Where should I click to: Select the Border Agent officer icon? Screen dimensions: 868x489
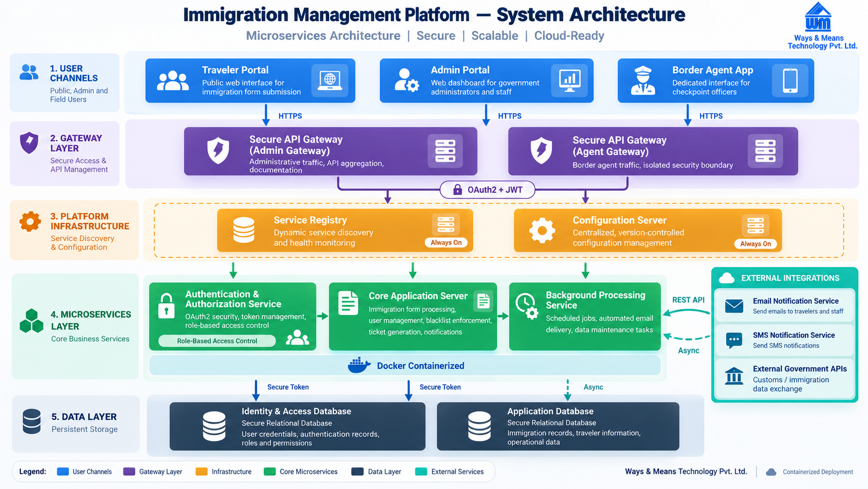click(643, 81)
